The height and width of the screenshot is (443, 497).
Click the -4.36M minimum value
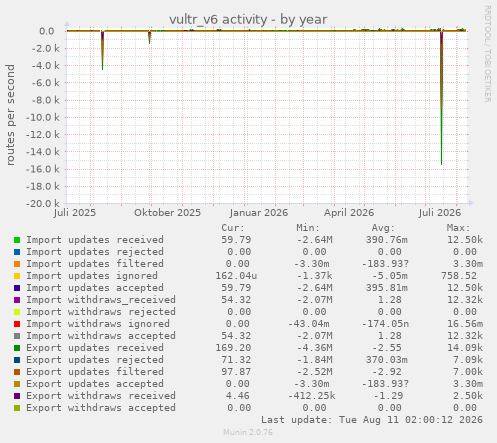[314, 348]
